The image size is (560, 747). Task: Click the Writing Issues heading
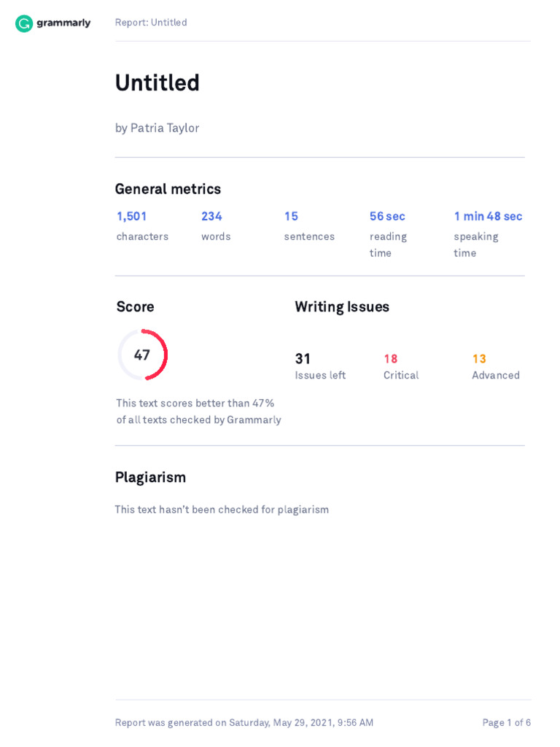[342, 307]
